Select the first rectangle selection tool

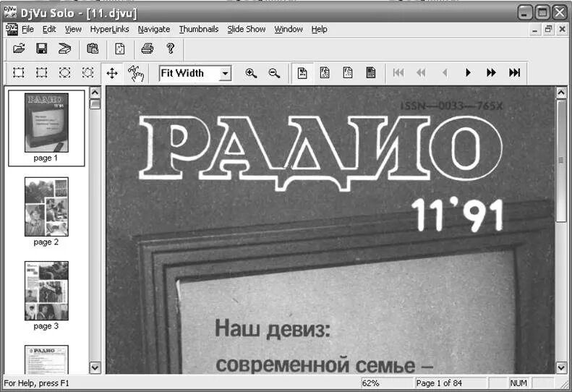click(x=19, y=72)
